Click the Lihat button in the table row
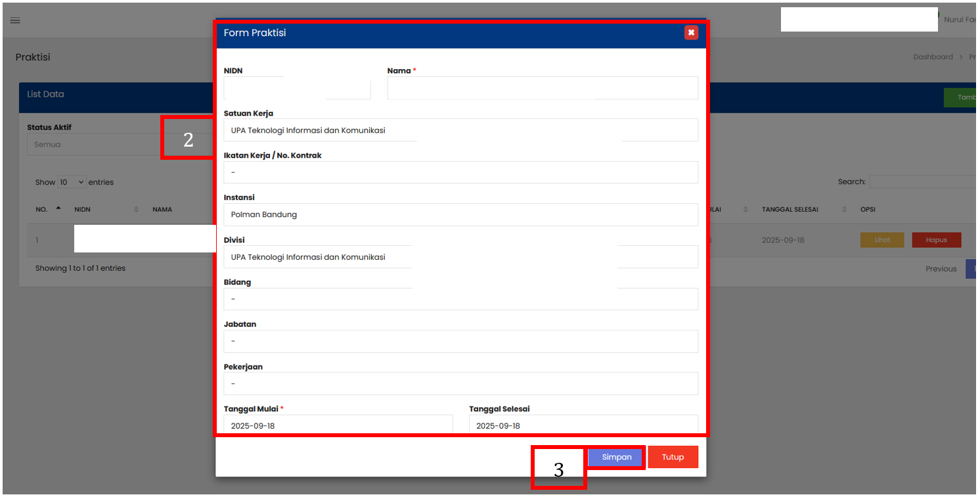The width and height of the screenshot is (980, 499). coord(881,240)
